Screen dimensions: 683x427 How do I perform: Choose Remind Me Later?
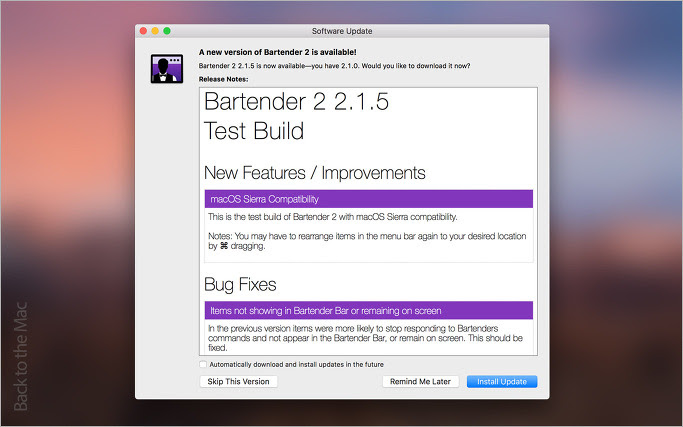click(x=420, y=381)
